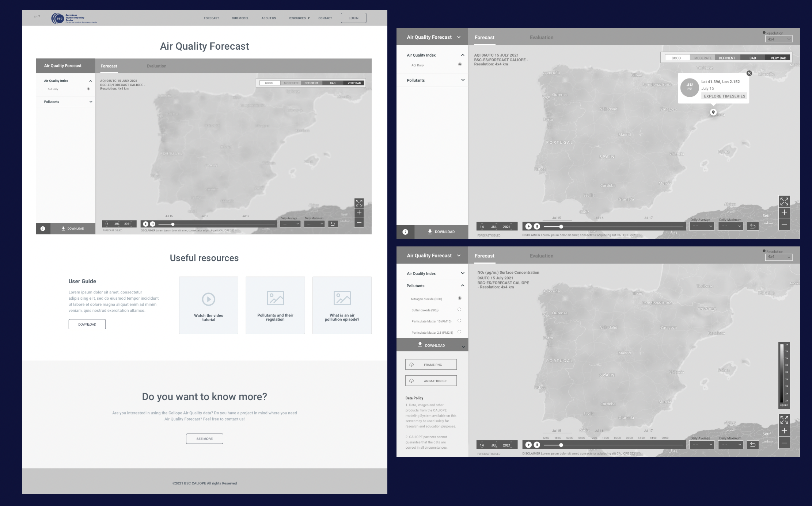
Task: Select AQI Daily radio in left page sidebar
Action: click(88, 89)
